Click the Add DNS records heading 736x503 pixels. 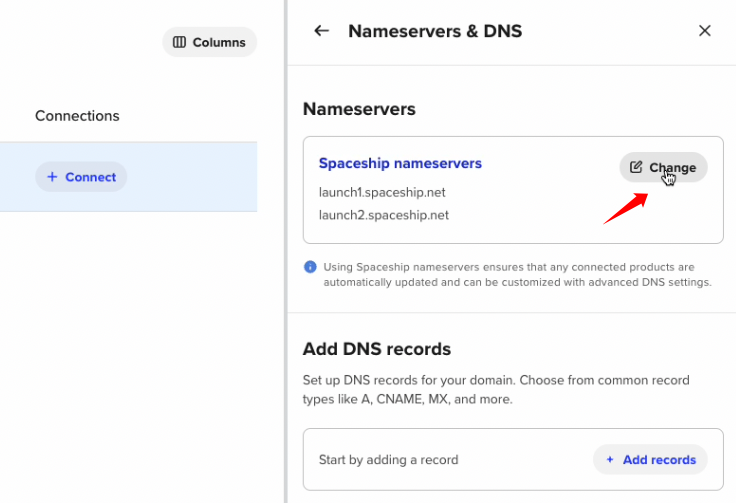pos(377,349)
